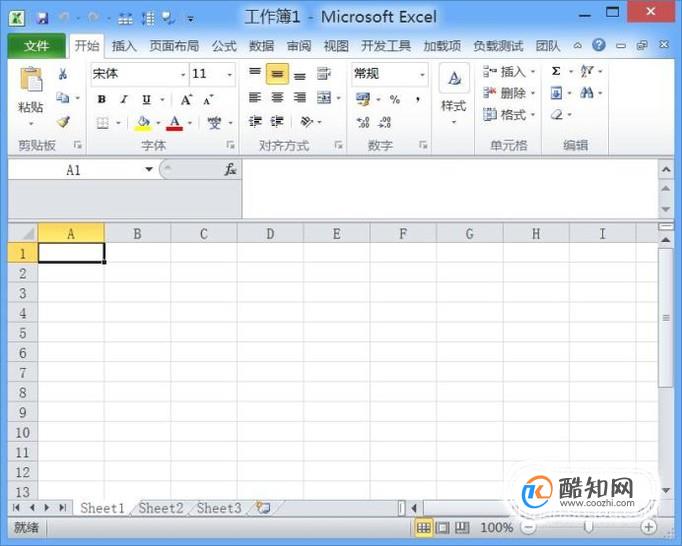Screen dimensions: 682x546
Task: Click the Insert Function fx button
Action: click(230, 170)
